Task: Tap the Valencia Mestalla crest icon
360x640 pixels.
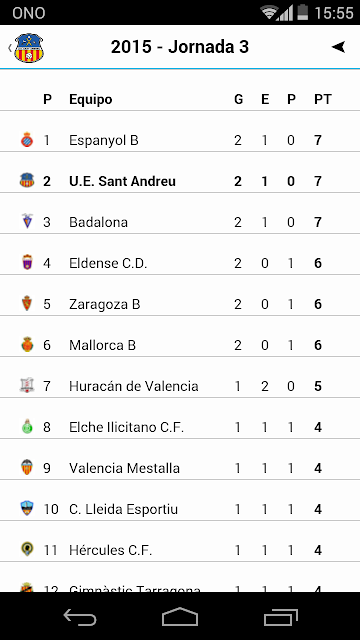Action: coord(27,468)
